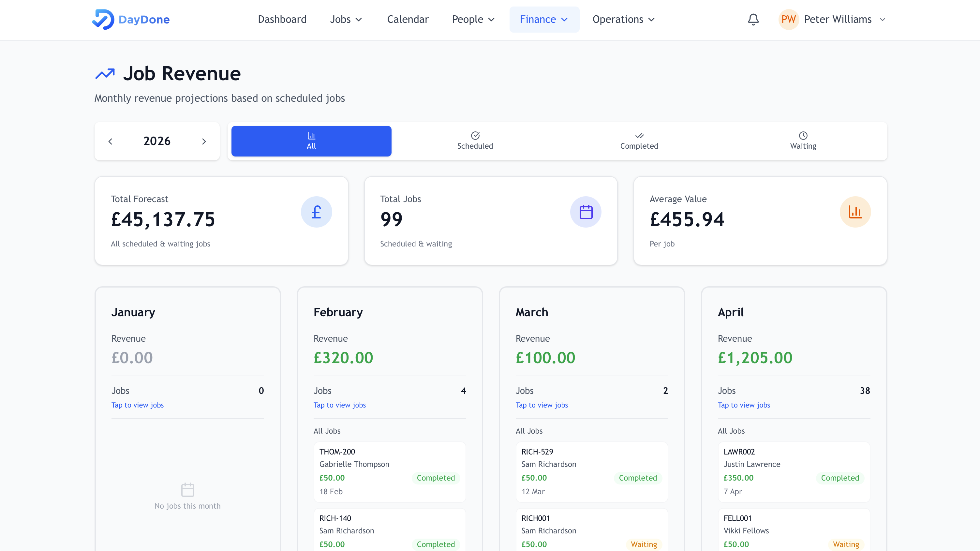
Task: Click Completed badge on LAWR002
Action: [x=839, y=478]
